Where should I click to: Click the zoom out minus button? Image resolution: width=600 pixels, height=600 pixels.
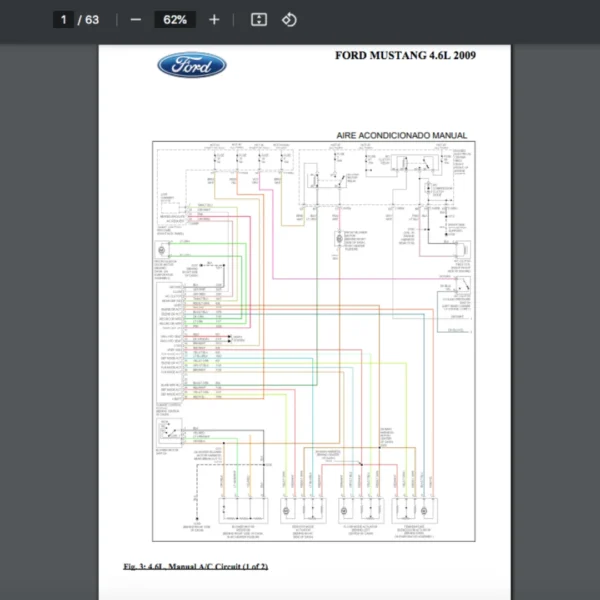136,19
